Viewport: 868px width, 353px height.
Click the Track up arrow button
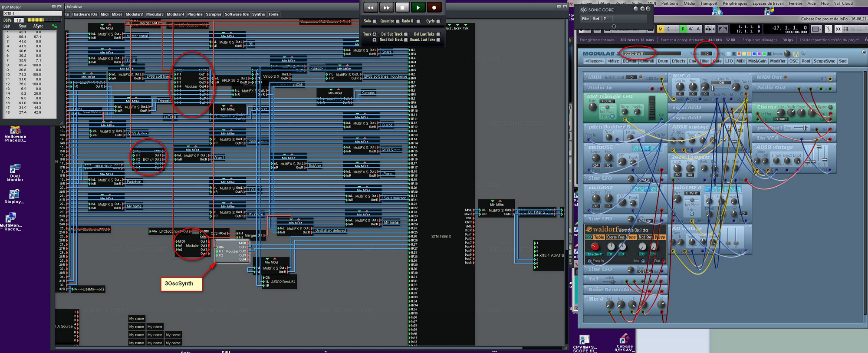click(x=375, y=34)
